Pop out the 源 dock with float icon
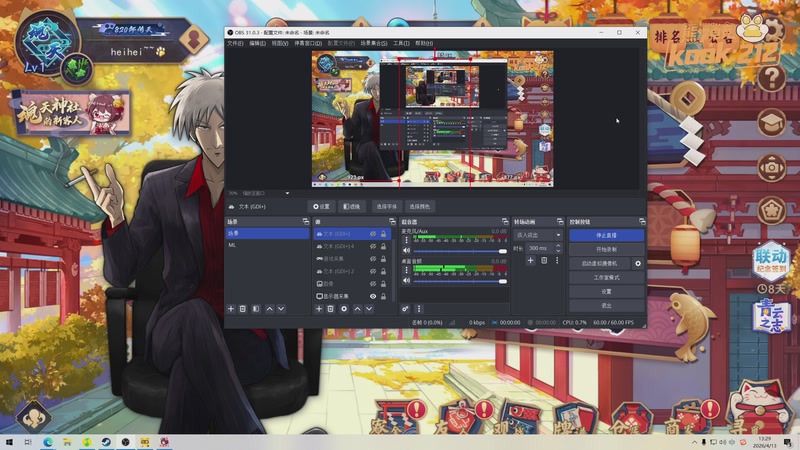Viewport: 800px width, 450px height. pos(392,221)
